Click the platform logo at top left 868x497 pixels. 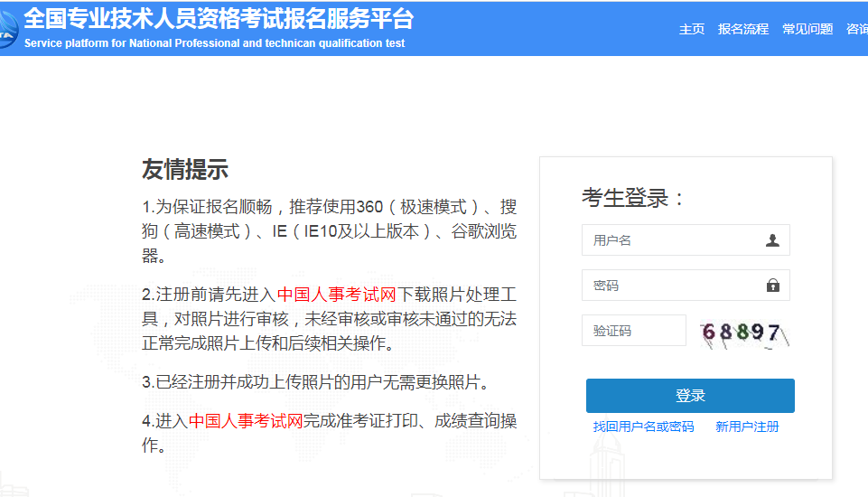(x=8, y=29)
